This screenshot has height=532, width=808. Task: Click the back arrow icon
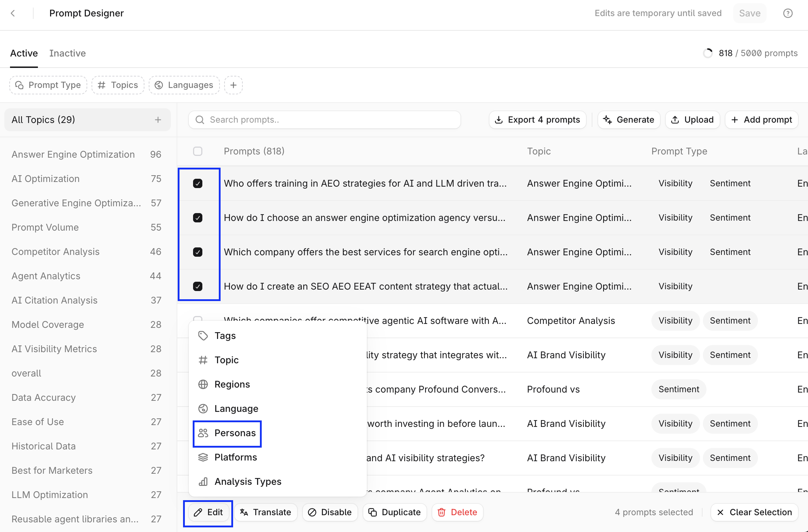click(13, 13)
